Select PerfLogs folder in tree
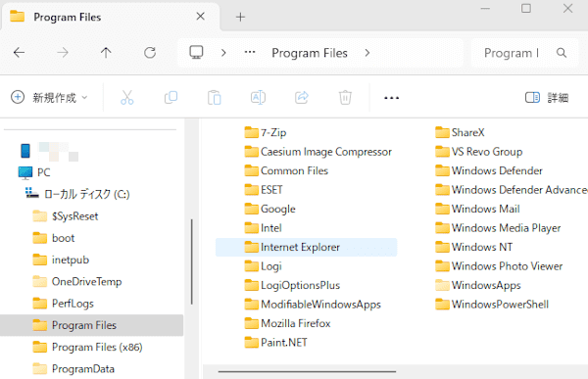Screen dimensions: 588x379 pyautogui.click(x=63, y=304)
